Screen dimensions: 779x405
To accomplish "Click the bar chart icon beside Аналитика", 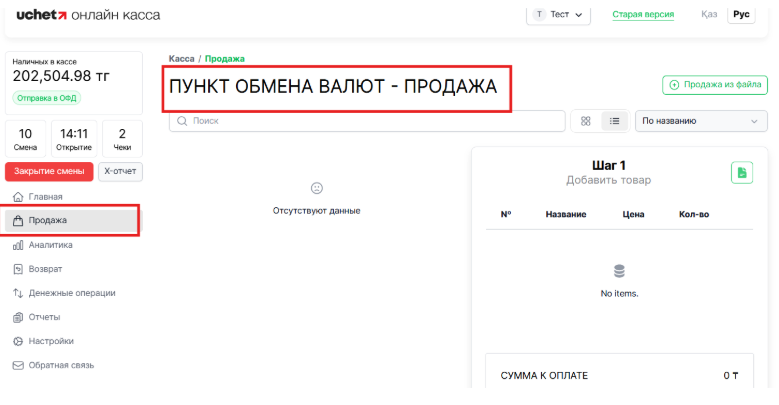I will click(18, 245).
